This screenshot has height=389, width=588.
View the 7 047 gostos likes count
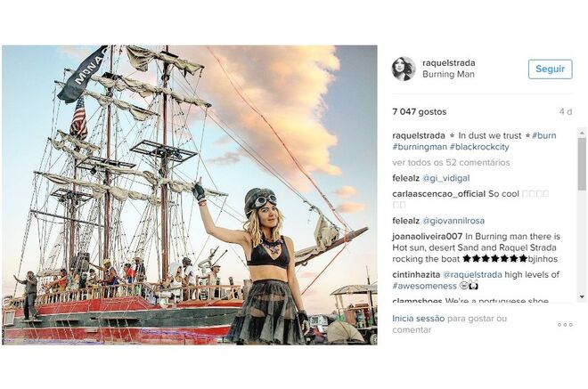pyautogui.click(x=420, y=111)
